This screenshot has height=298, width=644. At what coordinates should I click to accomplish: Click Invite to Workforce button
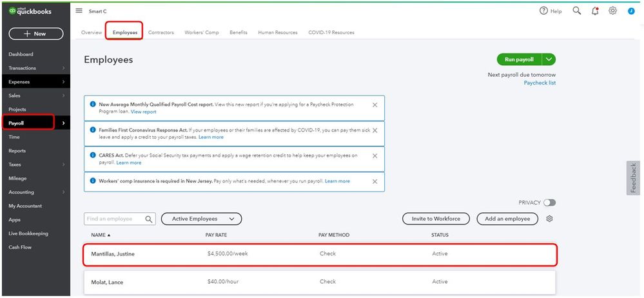[436, 219]
